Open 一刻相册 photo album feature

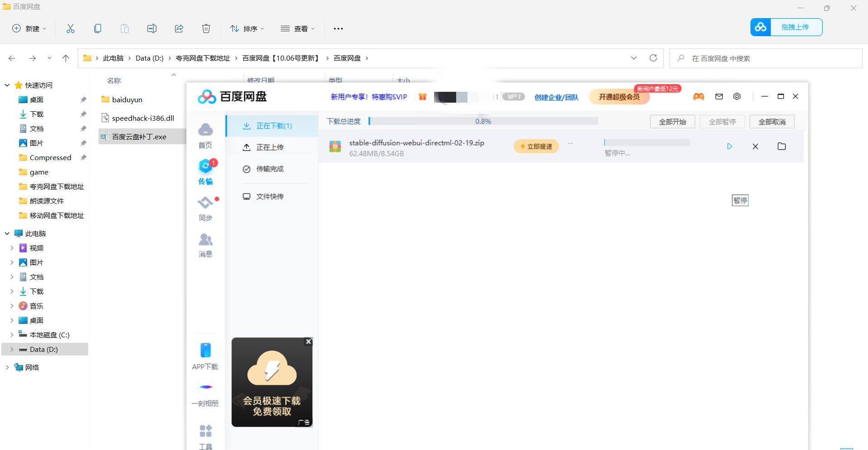[206, 393]
